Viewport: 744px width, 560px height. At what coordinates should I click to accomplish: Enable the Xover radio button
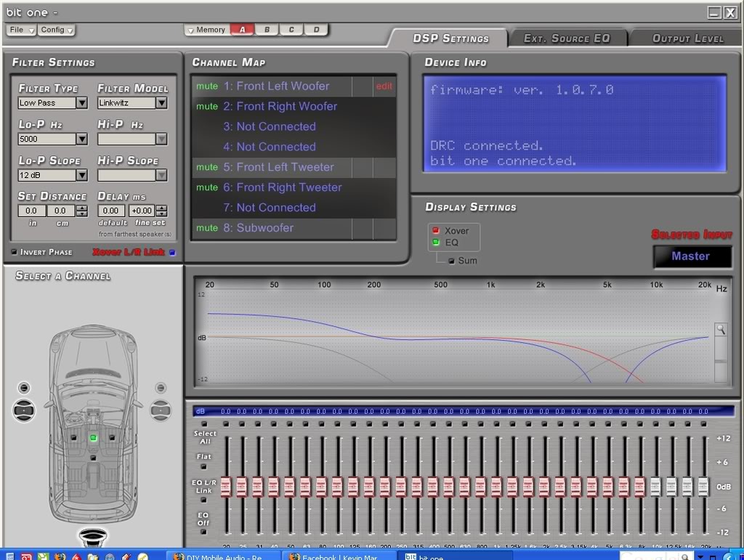tap(436, 231)
